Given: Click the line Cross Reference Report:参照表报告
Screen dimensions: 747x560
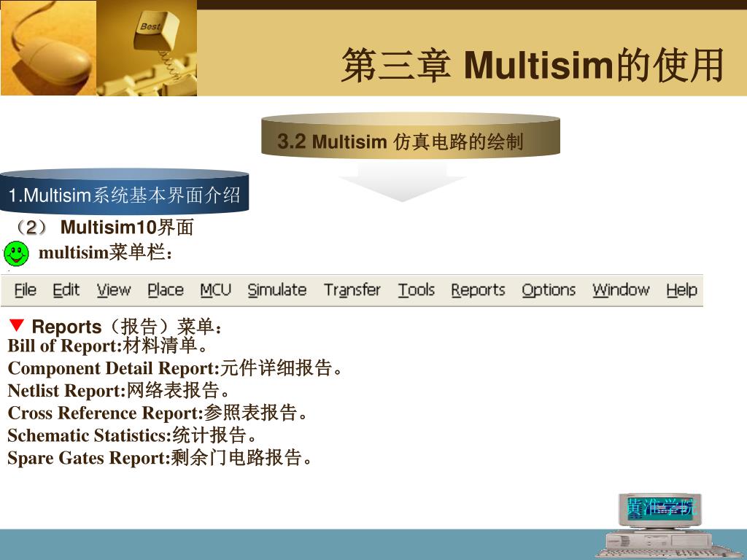Looking at the screenshot, I should [x=158, y=413].
